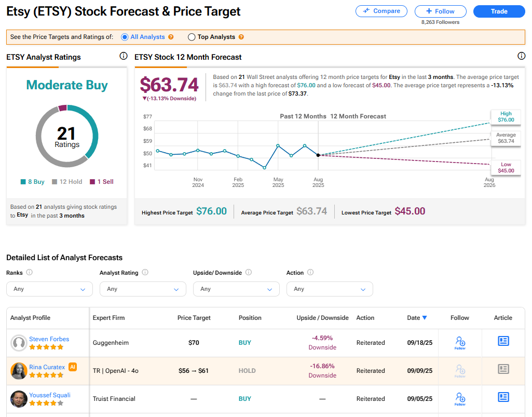Open the Action filter dropdown
Screen dimensions: 532x417
coord(330,289)
